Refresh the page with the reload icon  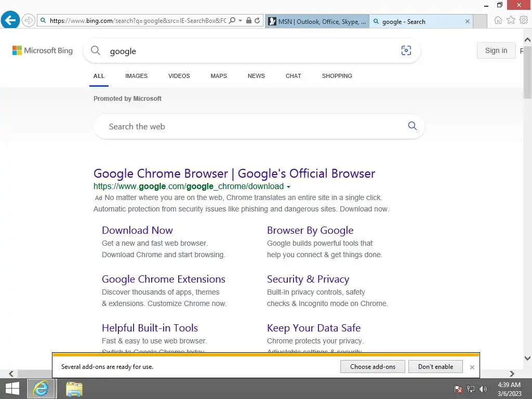coord(257,20)
